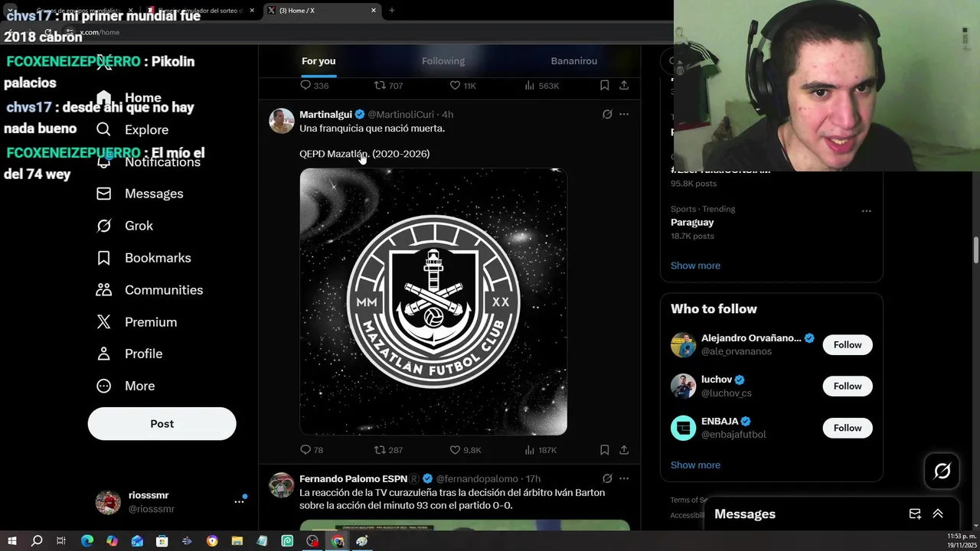
Task: Open more options for Paraguay trend
Action: pos(867,210)
